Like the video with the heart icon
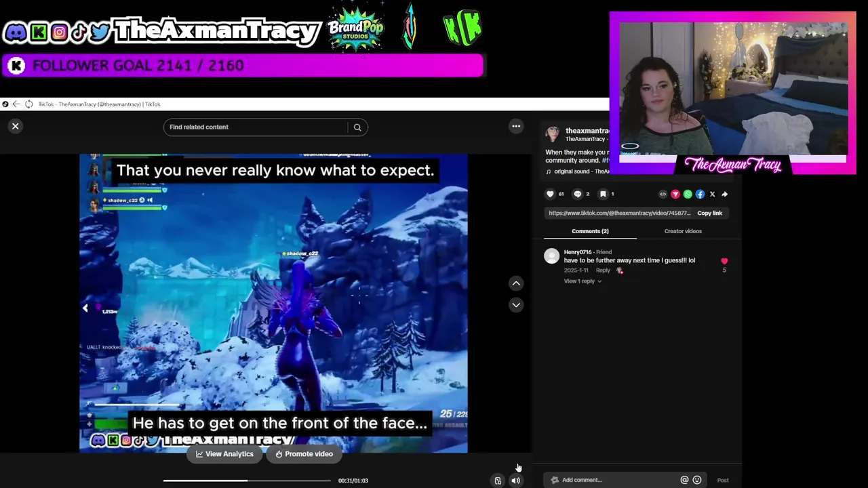 point(550,194)
